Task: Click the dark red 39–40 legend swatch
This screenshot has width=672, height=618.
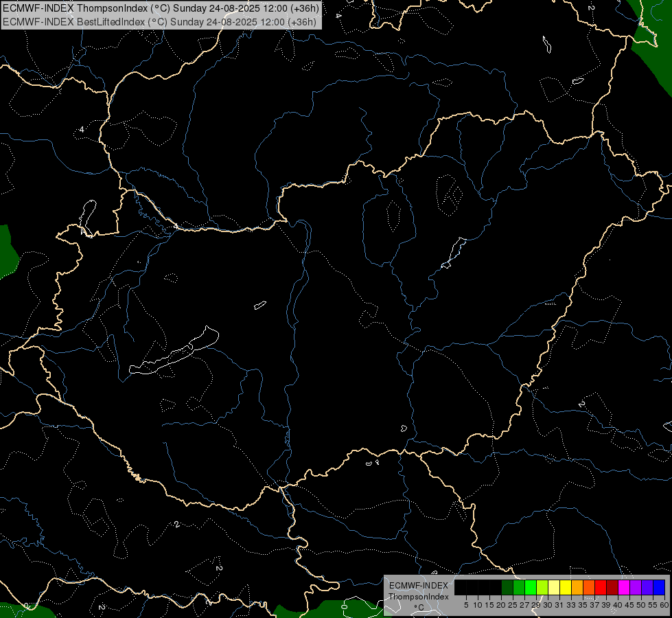Action: point(612,587)
